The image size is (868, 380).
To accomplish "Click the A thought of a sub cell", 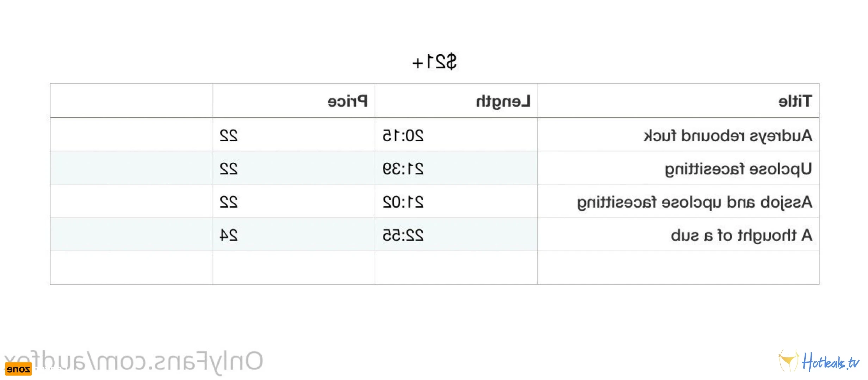I will coord(678,234).
